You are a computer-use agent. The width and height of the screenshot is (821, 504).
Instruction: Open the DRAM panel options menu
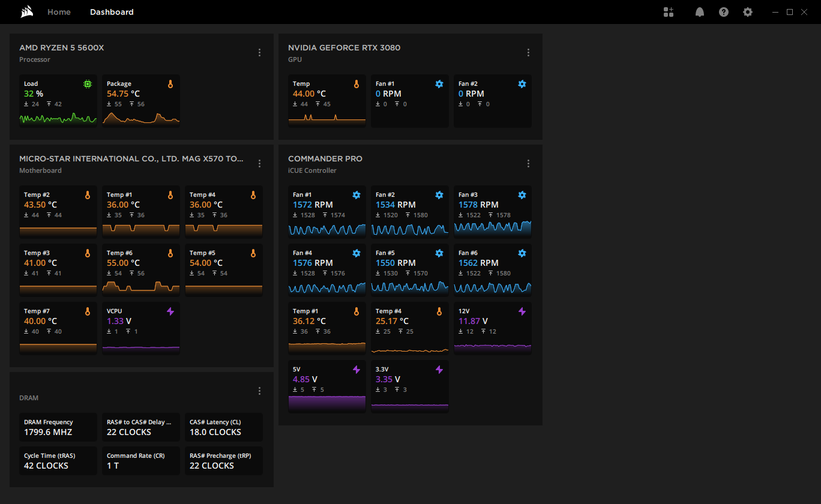coord(259,391)
